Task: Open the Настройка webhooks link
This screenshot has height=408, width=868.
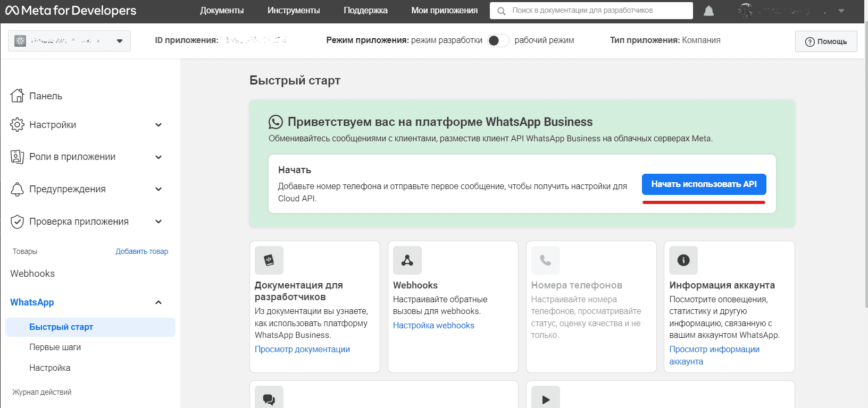Action: tap(433, 326)
